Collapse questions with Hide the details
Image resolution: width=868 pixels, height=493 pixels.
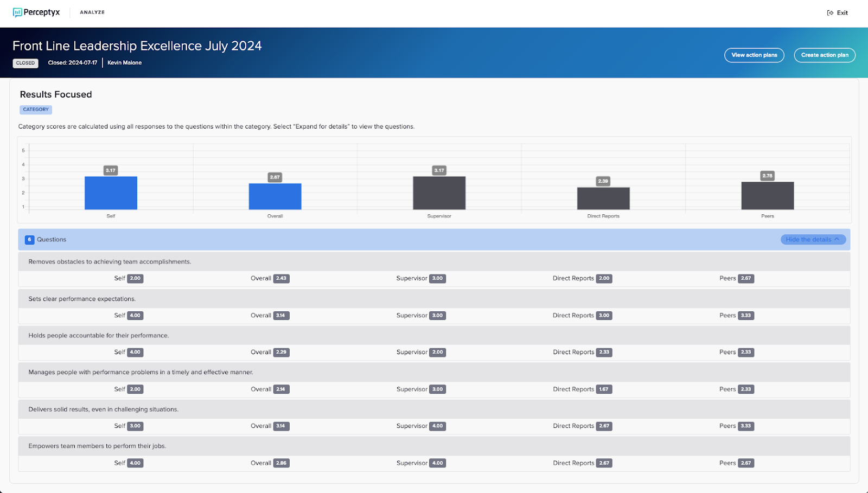point(813,240)
